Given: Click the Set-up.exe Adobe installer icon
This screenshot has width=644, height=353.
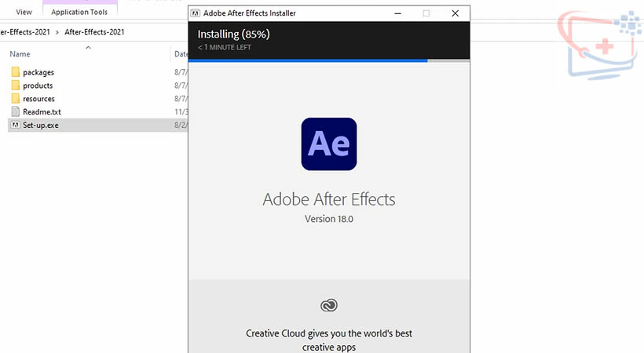Looking at the screenshot, I should click(x=15, y=126).
